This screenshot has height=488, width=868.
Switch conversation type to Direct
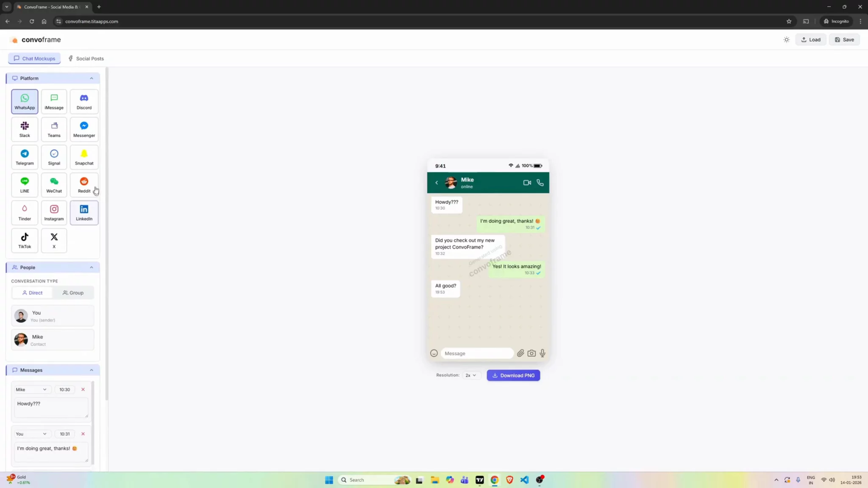32,292
